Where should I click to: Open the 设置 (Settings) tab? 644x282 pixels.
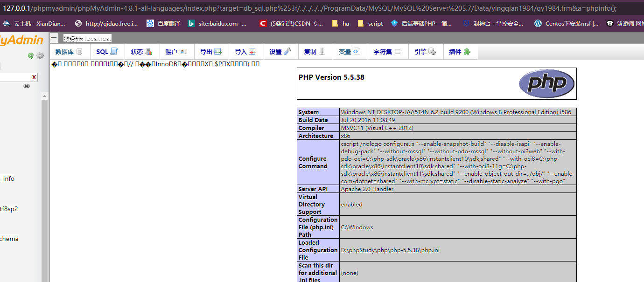(x=280, y=52)
